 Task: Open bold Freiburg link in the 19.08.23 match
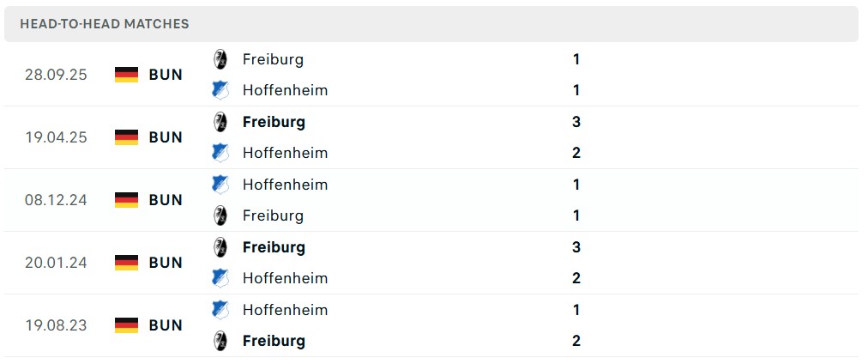274,341
